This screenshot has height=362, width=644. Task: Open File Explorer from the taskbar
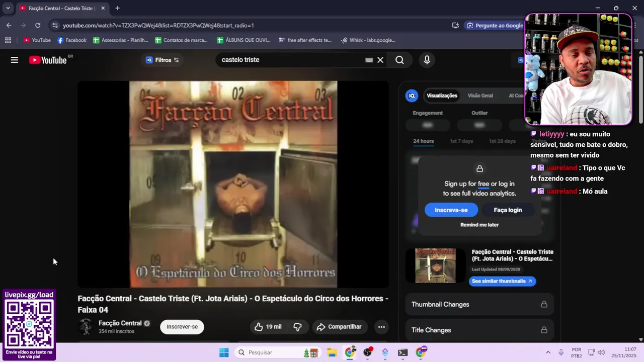(332, 352)
